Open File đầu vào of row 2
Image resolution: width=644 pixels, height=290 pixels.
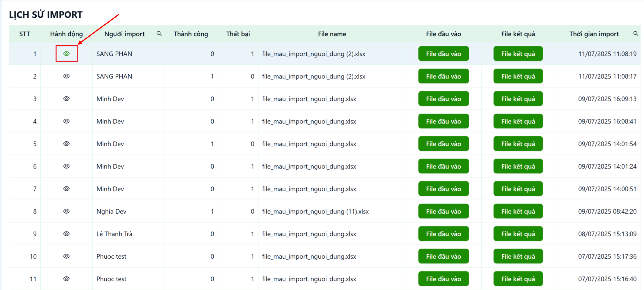pyautogui.click(x=444, y=76)
